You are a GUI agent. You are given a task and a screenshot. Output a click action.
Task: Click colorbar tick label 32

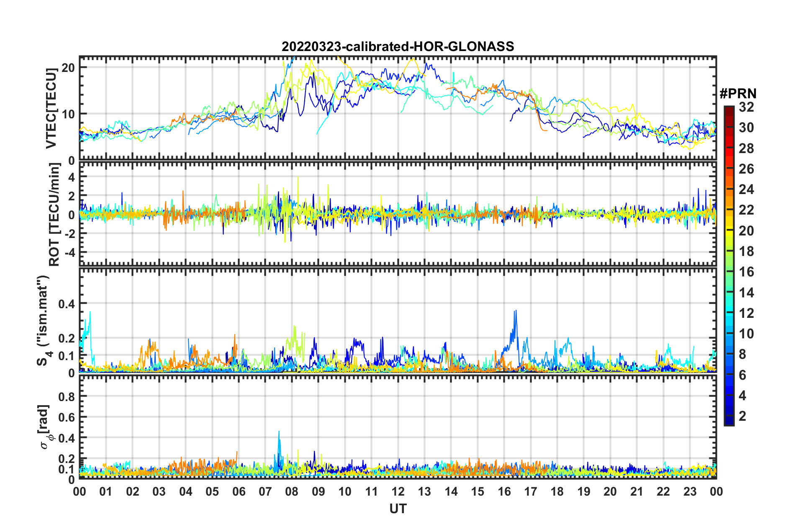click(747, 107)
